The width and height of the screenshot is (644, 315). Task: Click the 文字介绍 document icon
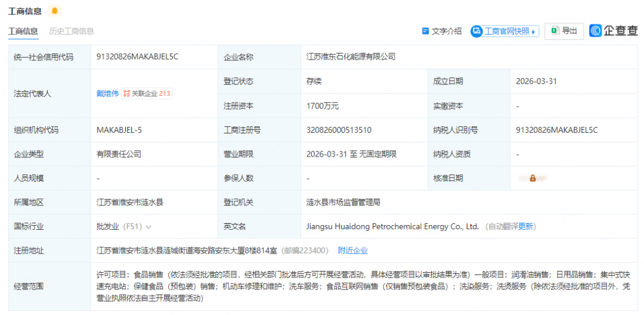coord(426,31)
